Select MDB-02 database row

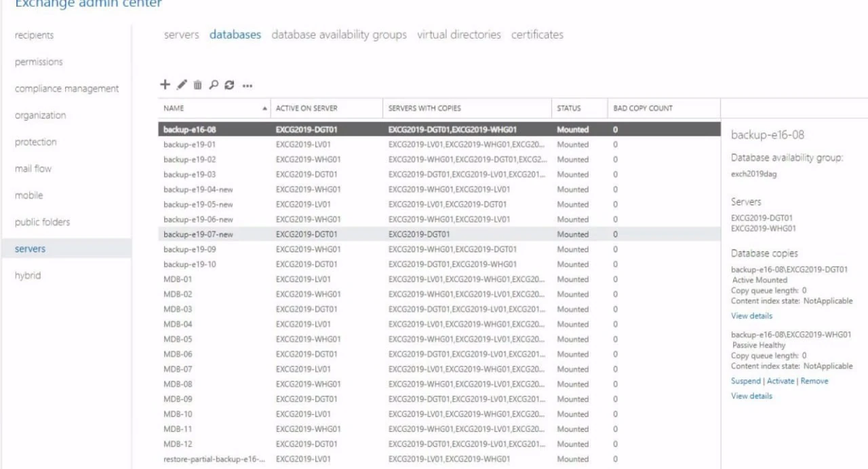[x=439, y=294]
